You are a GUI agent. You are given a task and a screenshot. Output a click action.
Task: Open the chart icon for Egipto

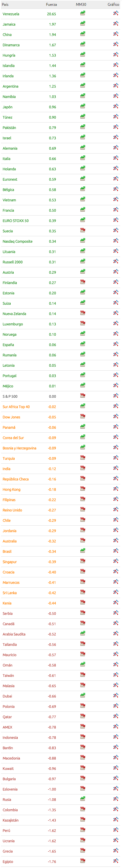coord(116,861)
